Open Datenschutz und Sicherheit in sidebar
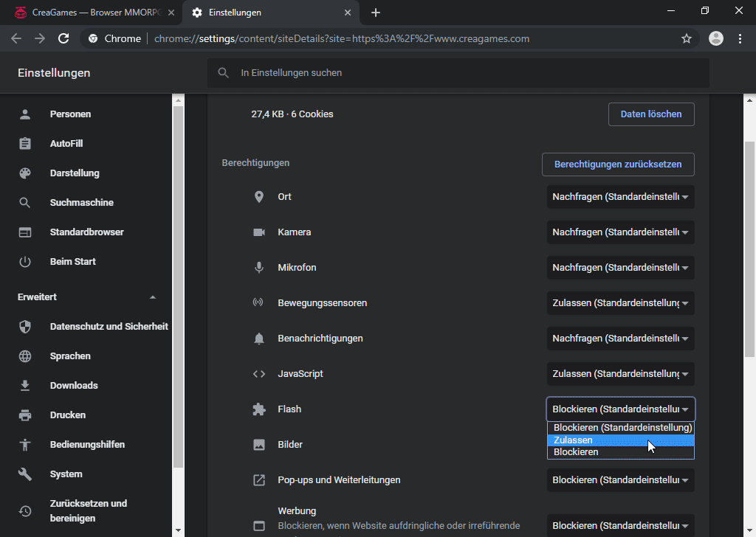 click(x=109, y=327)
